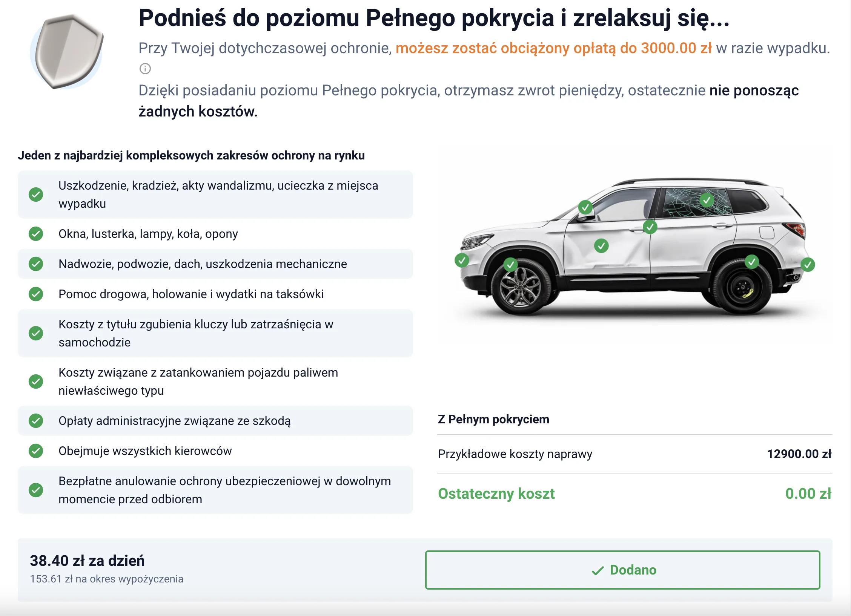Click the checkmark inside the Dodano button

coord(598,570)
